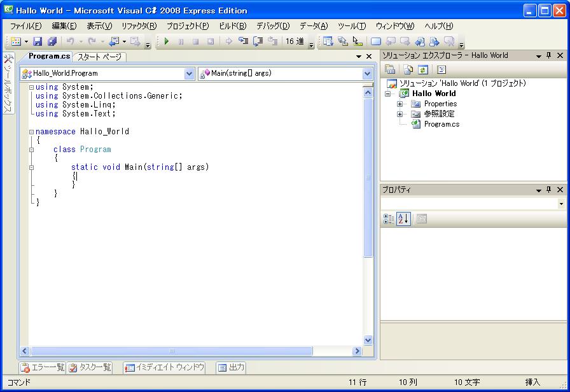Open the Hallo_World.Program types dropdown
Viewport: 570px width, 392px height.
189,73
